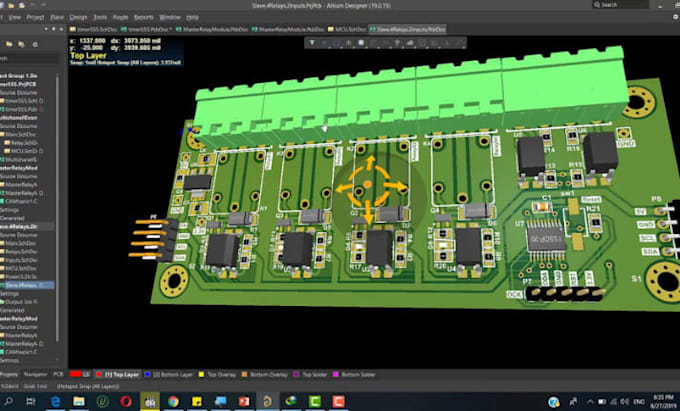Click the Altium Designer taskbar icon
The height and width of the screenshot is (411, 680).
(x=267, y=401)
